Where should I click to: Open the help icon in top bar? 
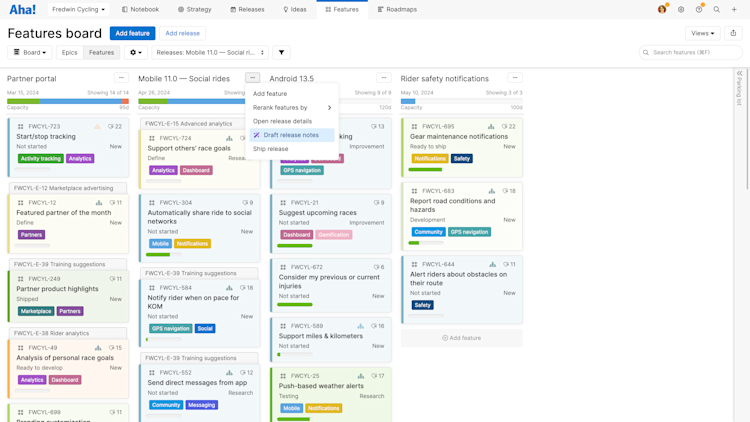[x=699, y=9]
